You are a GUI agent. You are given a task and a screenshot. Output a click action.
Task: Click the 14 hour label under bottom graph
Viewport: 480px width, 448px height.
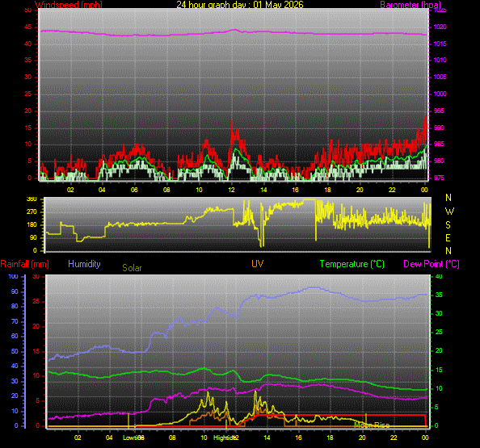click(267, 438)
